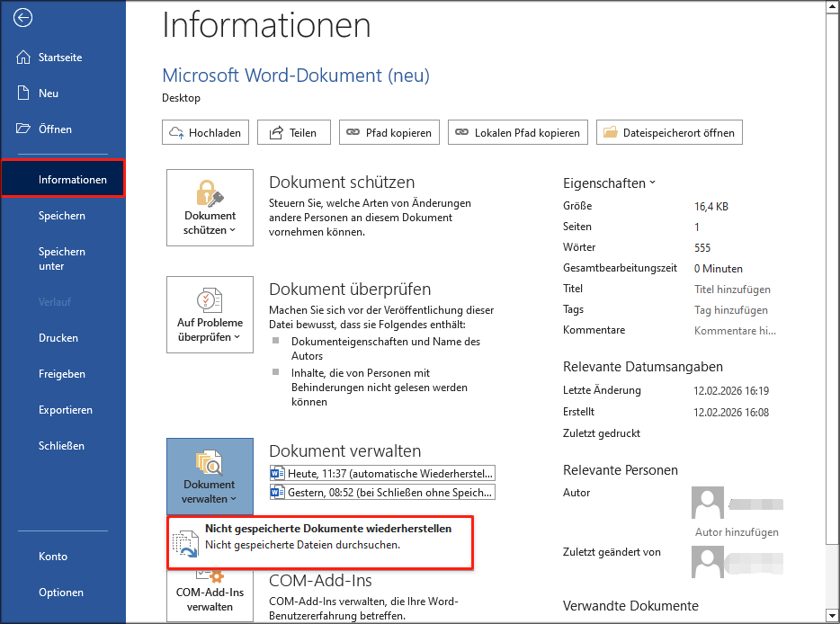The height and width of the screenshot is (624, 840).
Task: Click the magnifier icon of Dokument verwalten
Action: pos(209,463)
